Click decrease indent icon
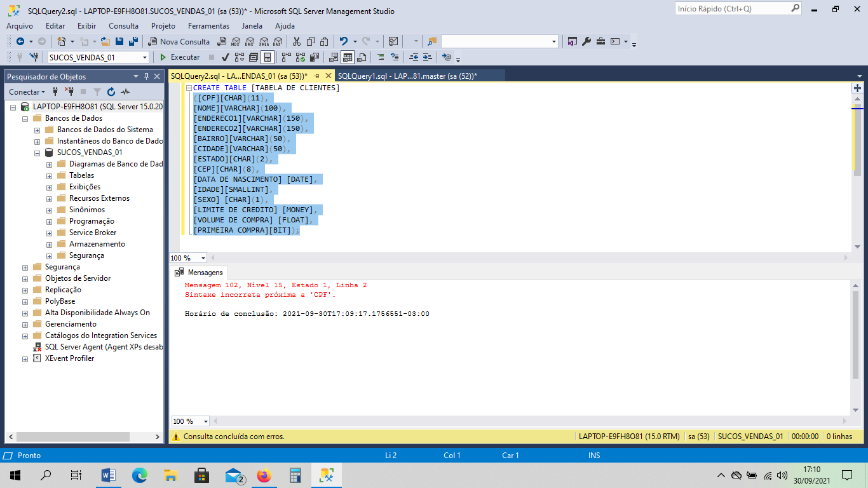868x488 pixels. [x=414, y=57]
